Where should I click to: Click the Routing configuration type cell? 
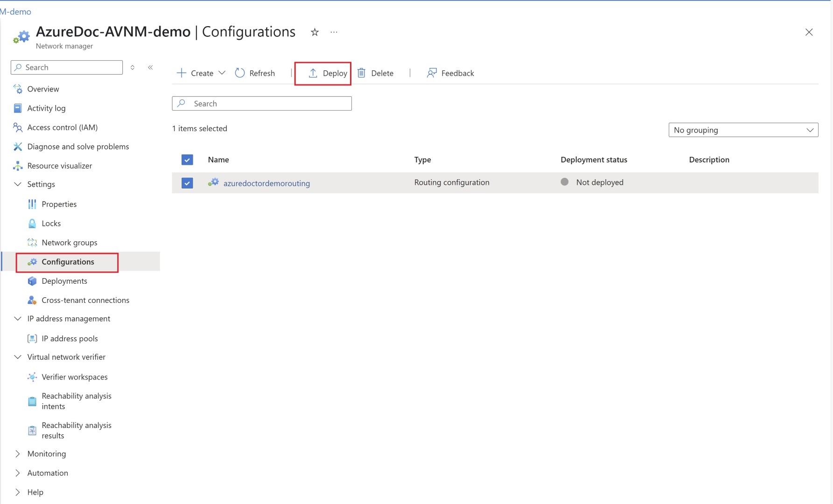[x=452, y=182]
